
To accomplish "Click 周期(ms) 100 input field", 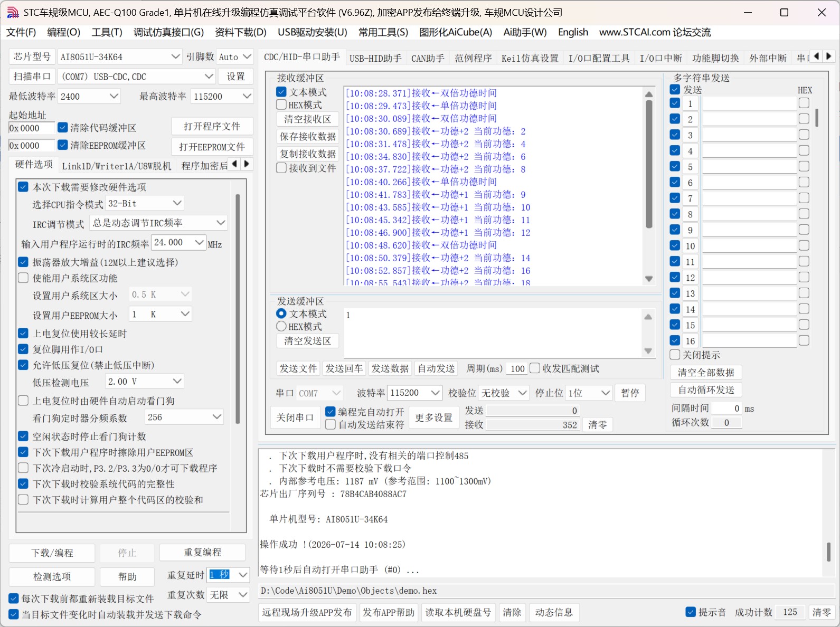I will click(517, 368).
